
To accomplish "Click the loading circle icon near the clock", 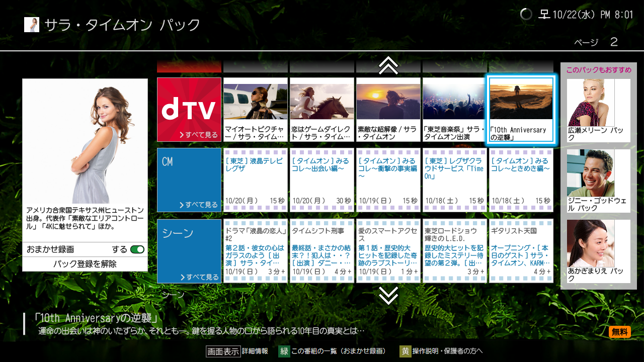I will (x=526, y=15).
